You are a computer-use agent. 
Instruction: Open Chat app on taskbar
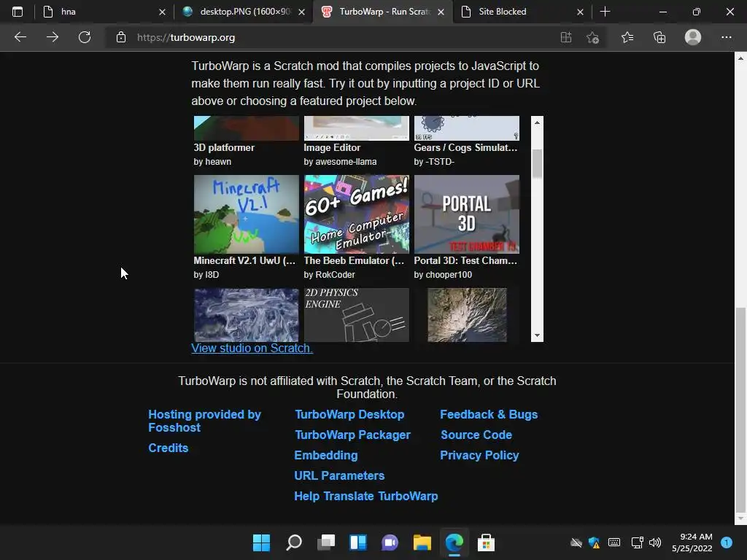click(390, 542)
